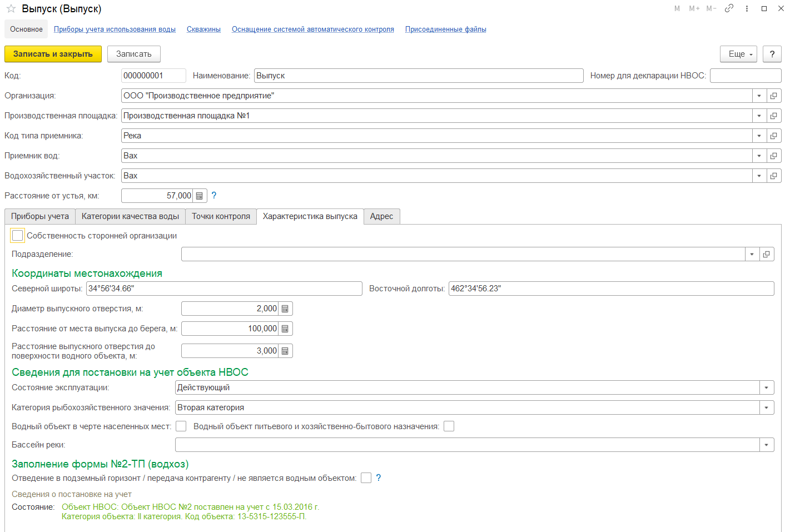The width and height of the screenshot is (790, 532).
Task: Open Приемник вод record via open icon
Action: click(773, 156)
